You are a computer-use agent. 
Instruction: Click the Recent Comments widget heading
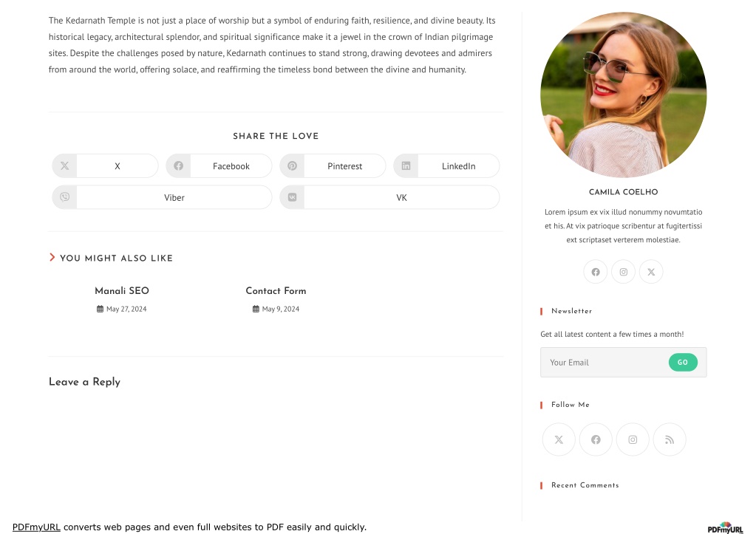coord(585,485)
